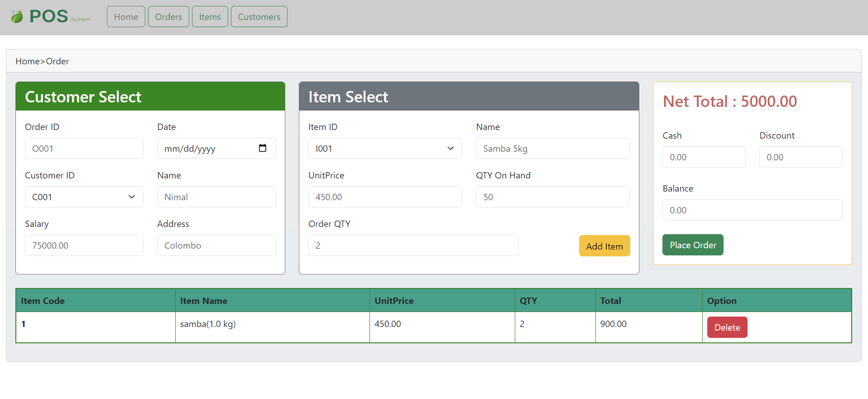Viewport: 868px width, 399px height.
Task: Expand the Item ID dropdown I001
Action: 385,149
